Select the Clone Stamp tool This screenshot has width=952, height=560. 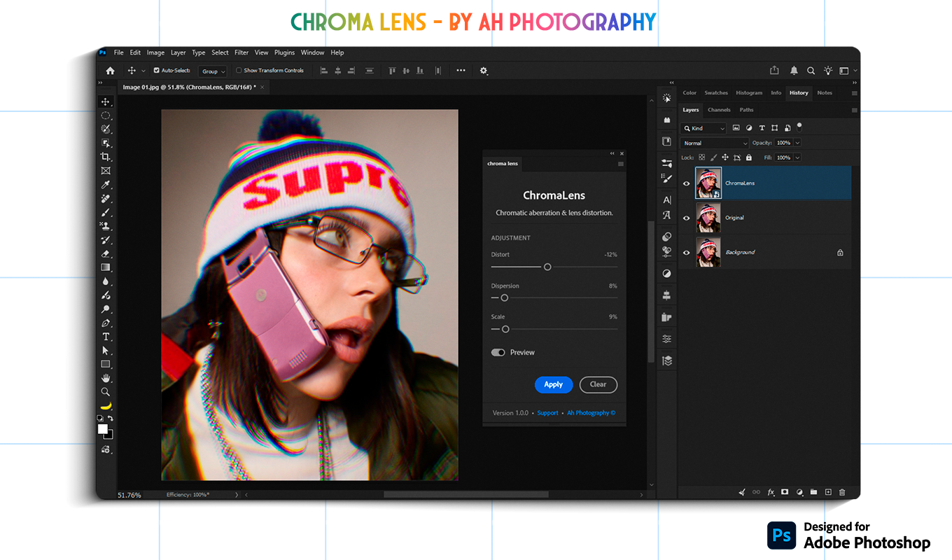(x=106, y=226)
